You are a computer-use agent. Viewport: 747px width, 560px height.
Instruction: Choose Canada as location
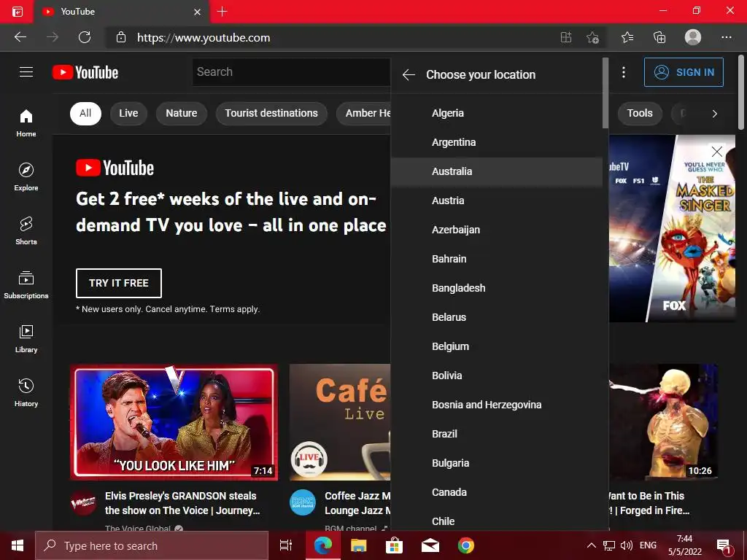496,492
